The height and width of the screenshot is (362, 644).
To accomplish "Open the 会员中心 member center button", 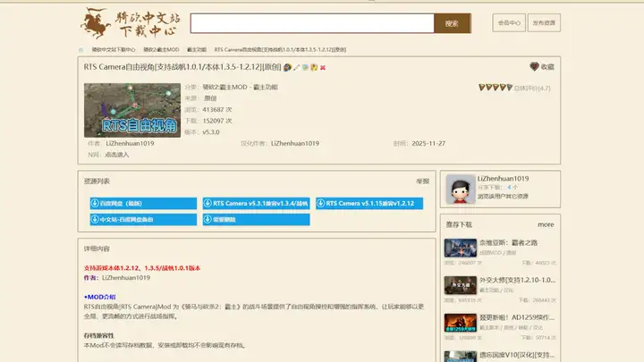I will pyautogui.click(x=509, y=22).
